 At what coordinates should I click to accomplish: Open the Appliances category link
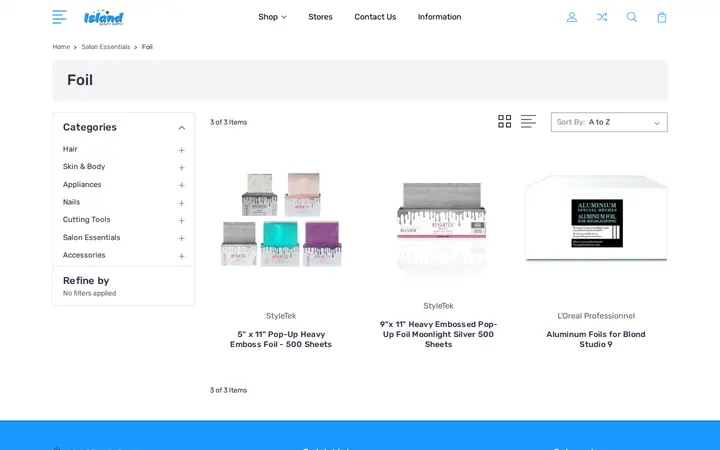point(82,184)
